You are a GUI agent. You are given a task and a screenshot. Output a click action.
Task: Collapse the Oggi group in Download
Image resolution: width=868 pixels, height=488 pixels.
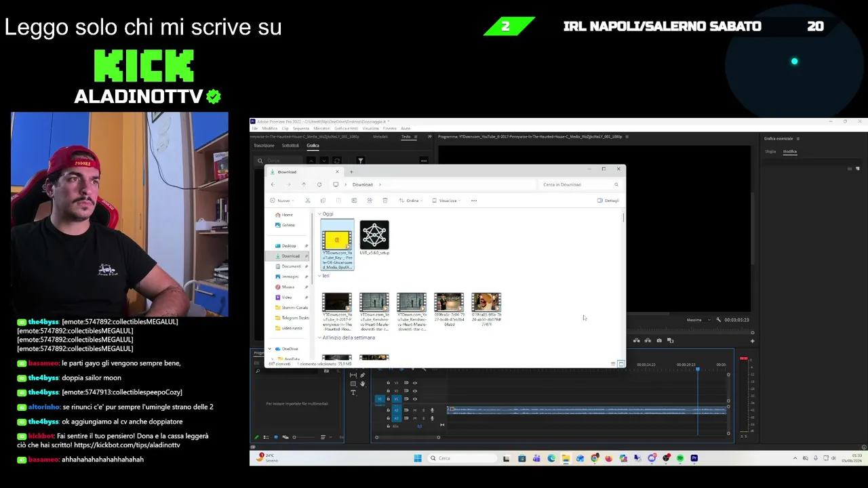coord(319,214)
